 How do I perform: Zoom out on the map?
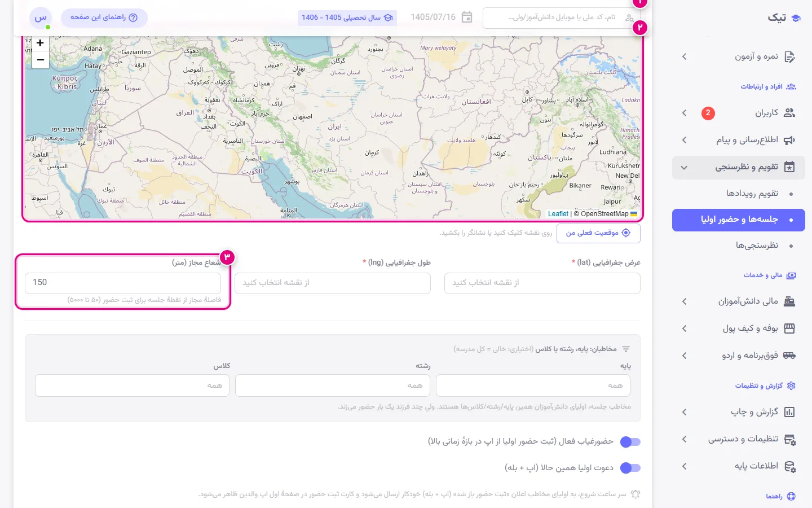pyautogui.click(x=41, y=60)
